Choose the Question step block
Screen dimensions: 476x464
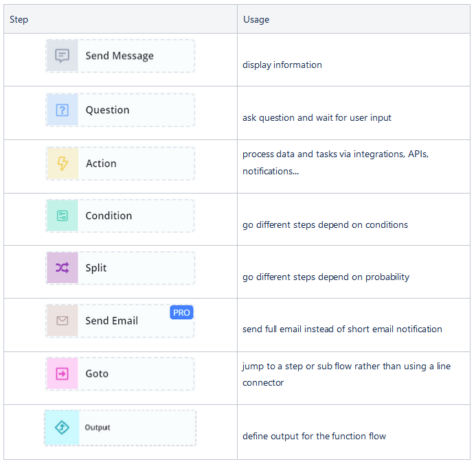pos(120,110)
